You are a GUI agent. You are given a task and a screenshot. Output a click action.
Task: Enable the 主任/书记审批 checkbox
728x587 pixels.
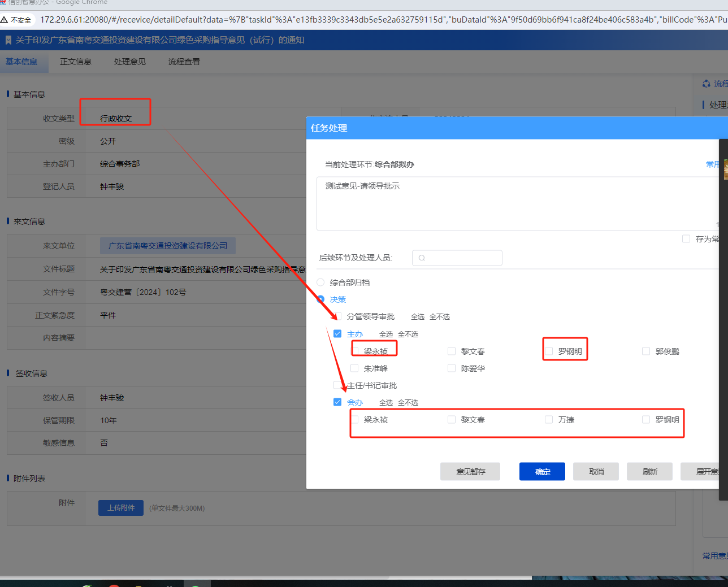point(337,385)
